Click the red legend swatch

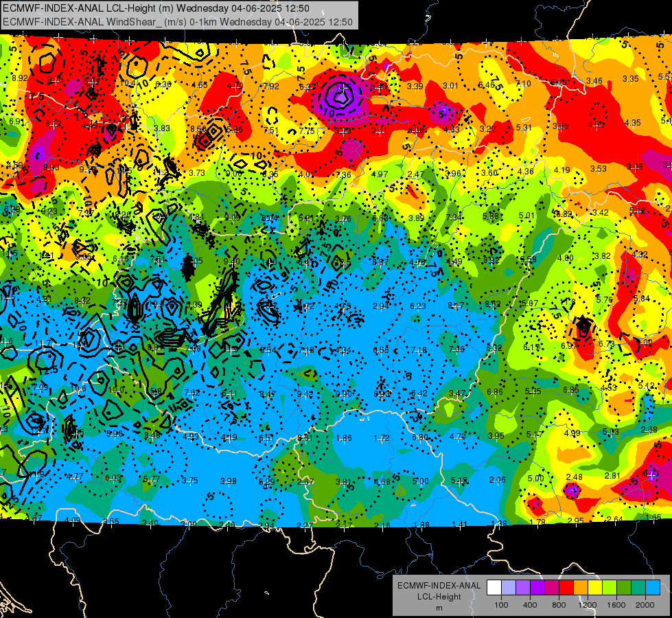coord(566,588)
